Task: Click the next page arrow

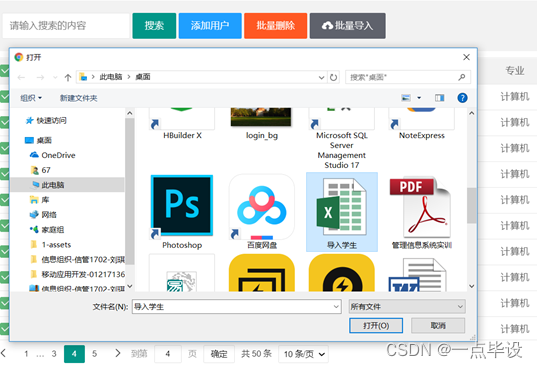Action: tap(118, 353)
